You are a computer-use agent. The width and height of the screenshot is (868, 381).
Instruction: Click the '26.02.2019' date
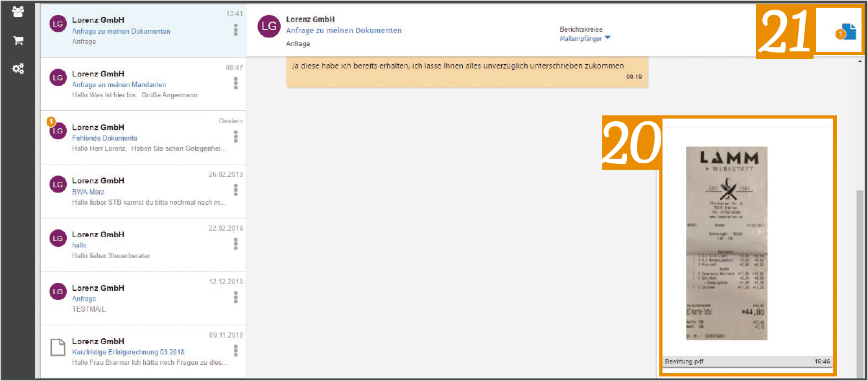click(x=226, y=175)
